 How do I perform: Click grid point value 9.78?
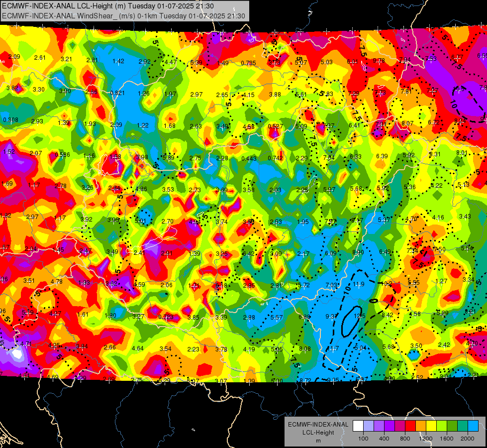click(379, 61)
